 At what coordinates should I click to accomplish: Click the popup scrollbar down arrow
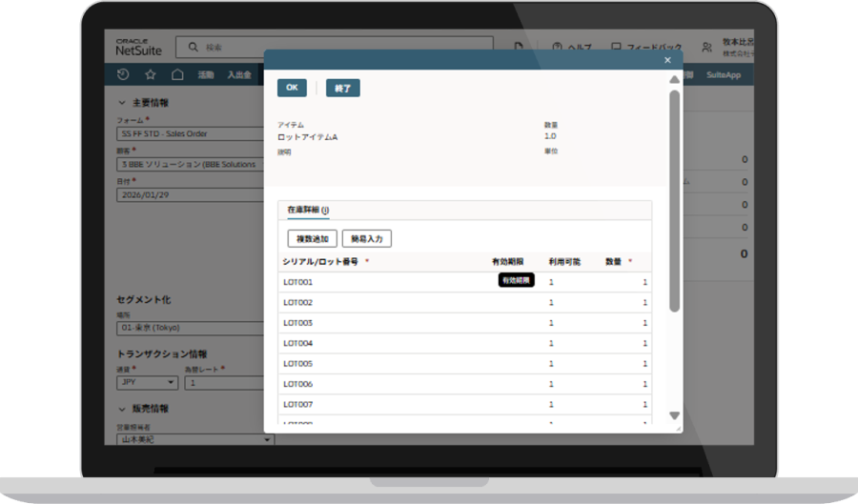pyautogui.click(x=675, y=415)
